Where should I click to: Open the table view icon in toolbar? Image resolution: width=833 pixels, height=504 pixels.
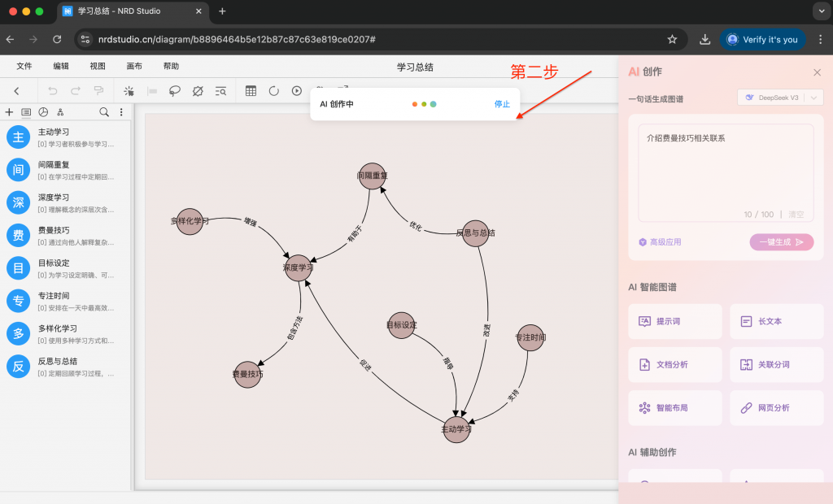251,91
